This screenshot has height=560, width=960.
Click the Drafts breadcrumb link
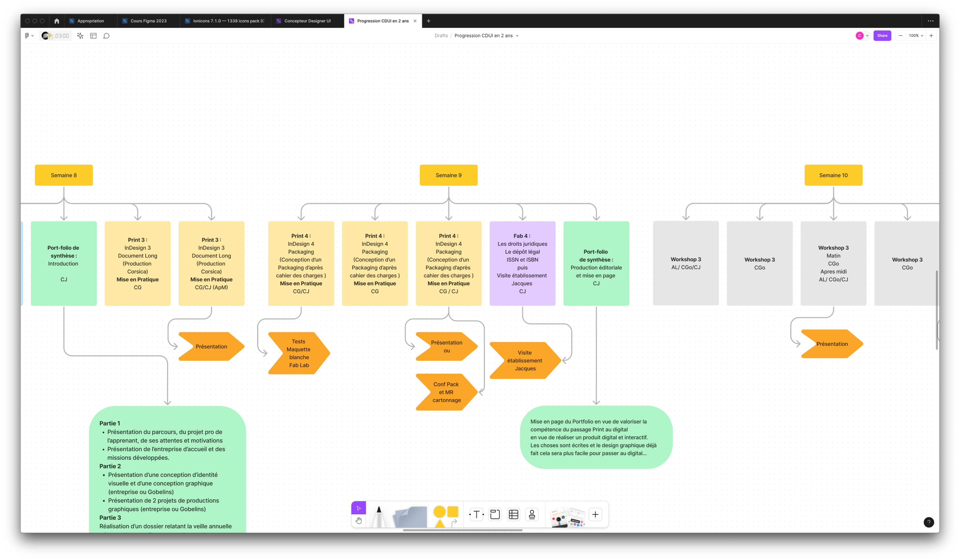point(441,36)
